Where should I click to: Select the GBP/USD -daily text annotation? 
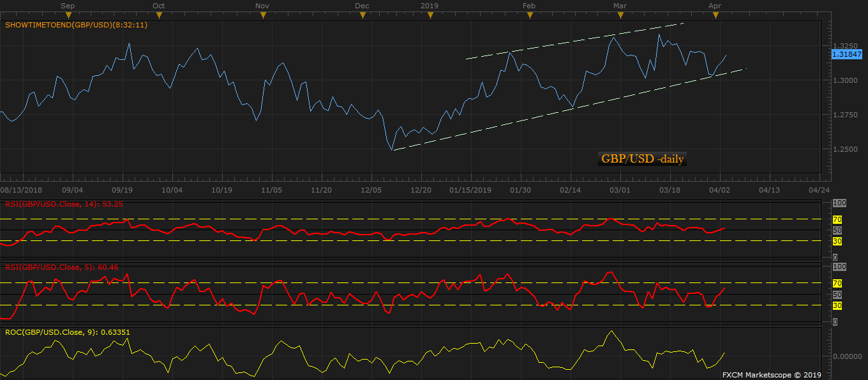pos(642,159)
